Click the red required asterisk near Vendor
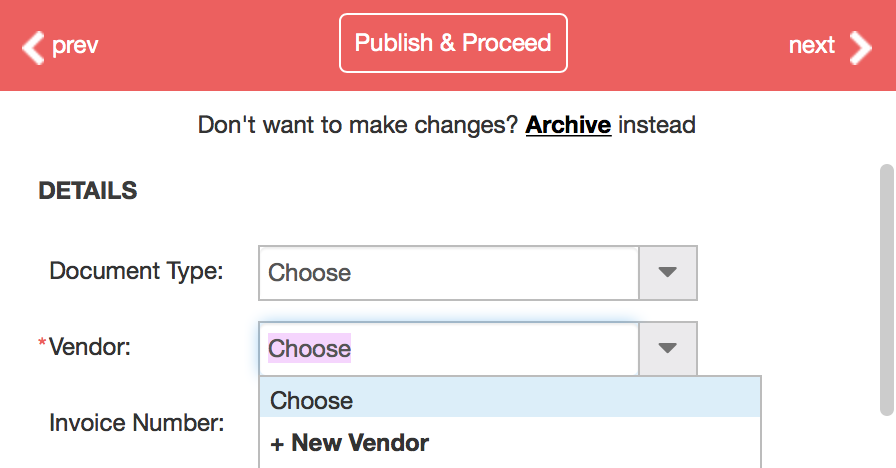The width and height of the screenshot is (896, 468). point(42,342)
